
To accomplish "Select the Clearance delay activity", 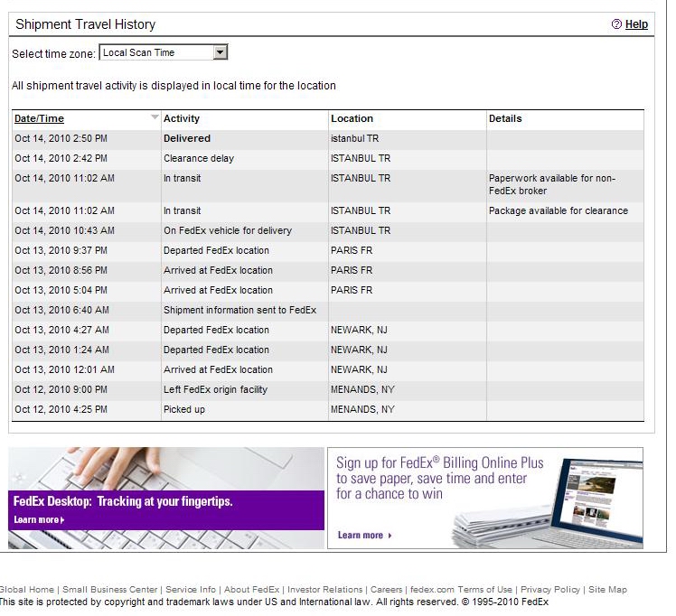I will coord(199,158).
